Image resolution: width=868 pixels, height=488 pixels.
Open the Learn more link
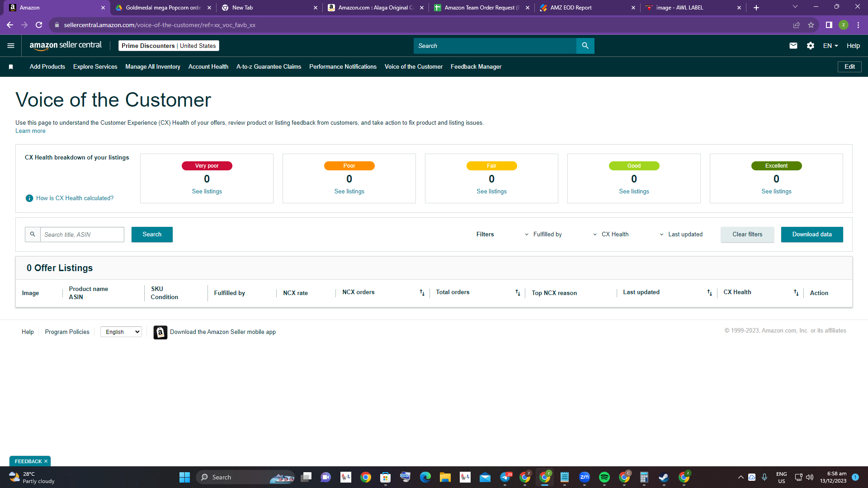tap(30, 131)
